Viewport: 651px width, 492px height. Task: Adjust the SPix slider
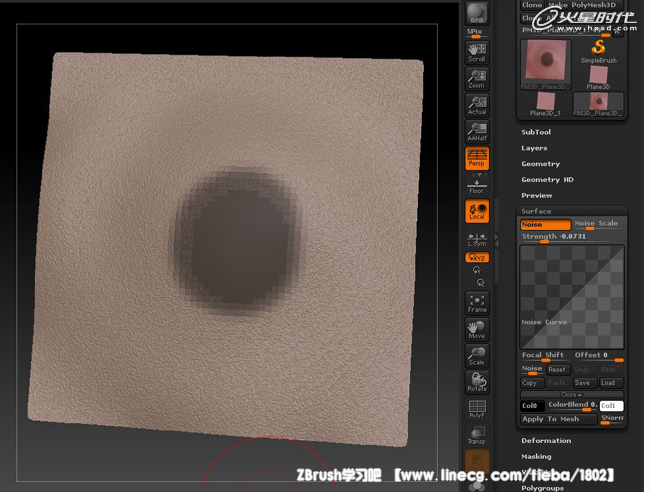coord(477,33)
